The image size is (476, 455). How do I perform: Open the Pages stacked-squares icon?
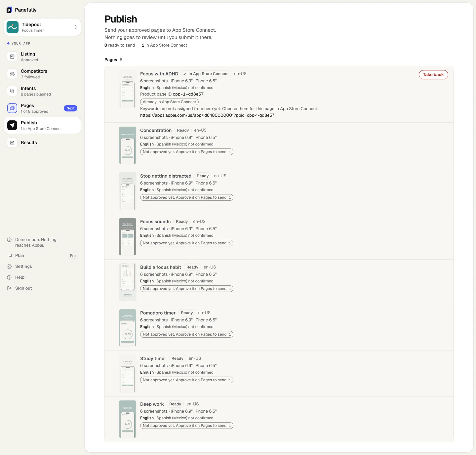(x=12, y=108)
